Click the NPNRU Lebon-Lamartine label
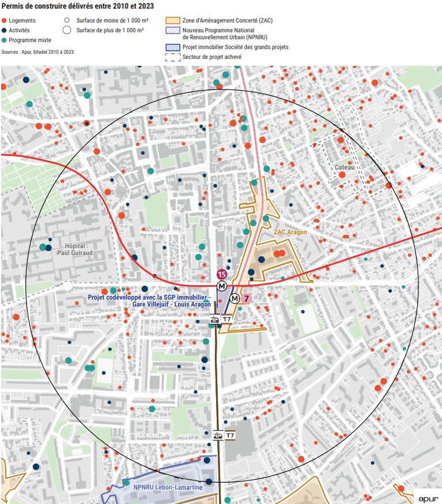 [x=168, y=487]
